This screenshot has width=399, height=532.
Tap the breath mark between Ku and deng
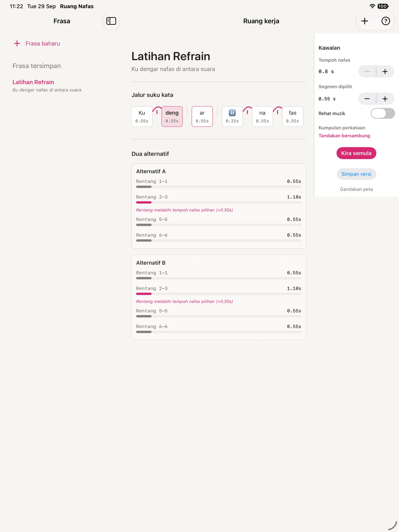tap(157, 111)
